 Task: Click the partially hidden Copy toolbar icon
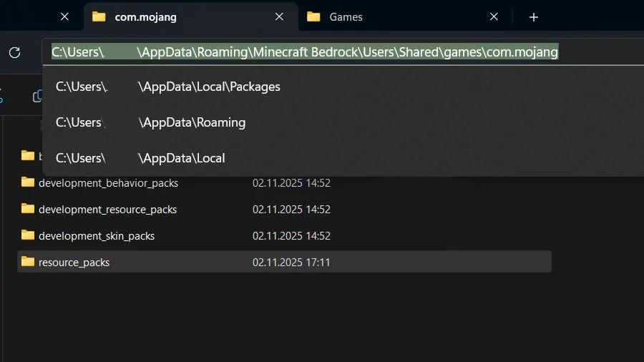point(37,96)
